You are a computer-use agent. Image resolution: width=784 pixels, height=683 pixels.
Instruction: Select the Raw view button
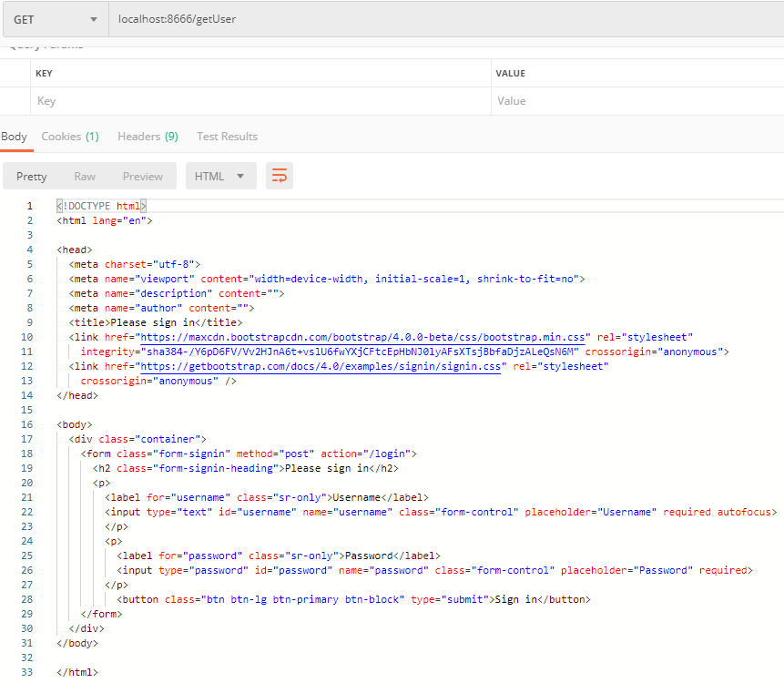[x=85, y=177]
